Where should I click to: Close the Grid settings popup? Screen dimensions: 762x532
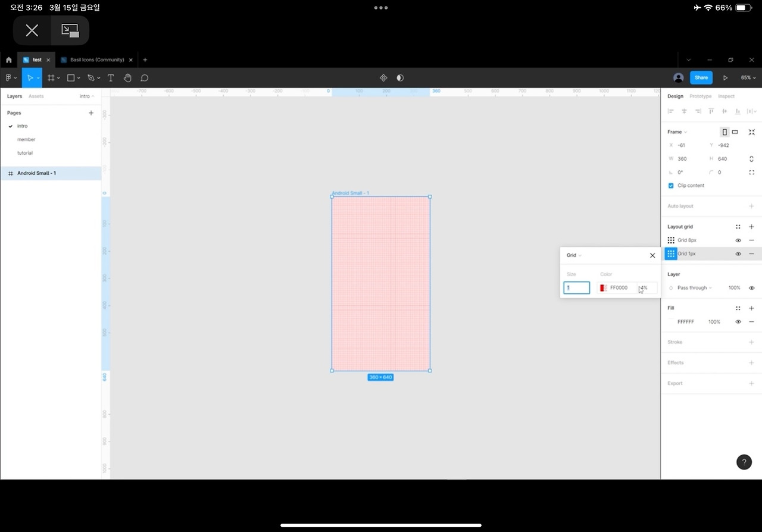(652, 255)
